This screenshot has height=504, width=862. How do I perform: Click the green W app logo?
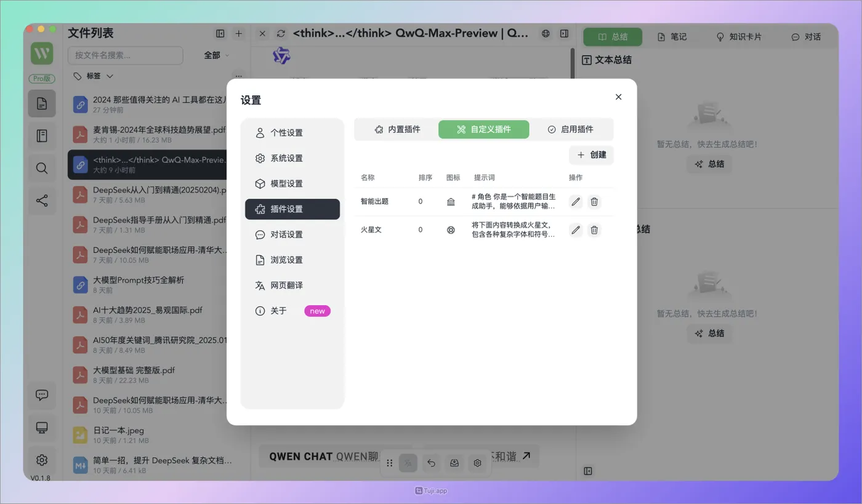[x=42, y=54]
